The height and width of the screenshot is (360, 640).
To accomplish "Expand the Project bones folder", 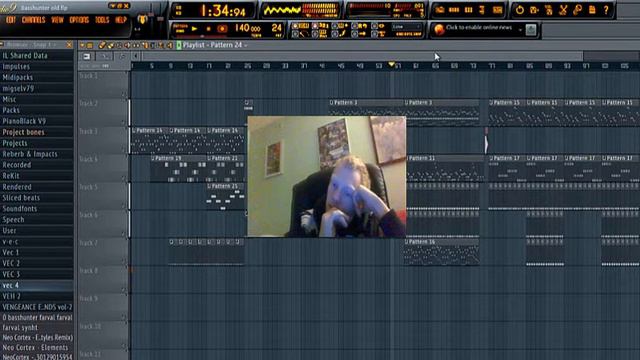I will [x=37, y=132].
